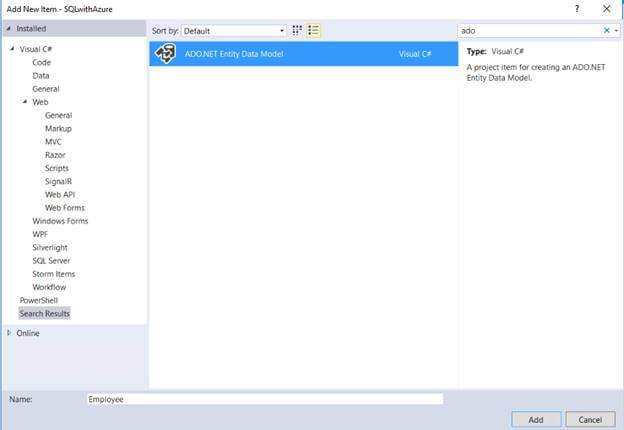624x430 pixels.
Task: Select the Code category
Action: [42, 62]
